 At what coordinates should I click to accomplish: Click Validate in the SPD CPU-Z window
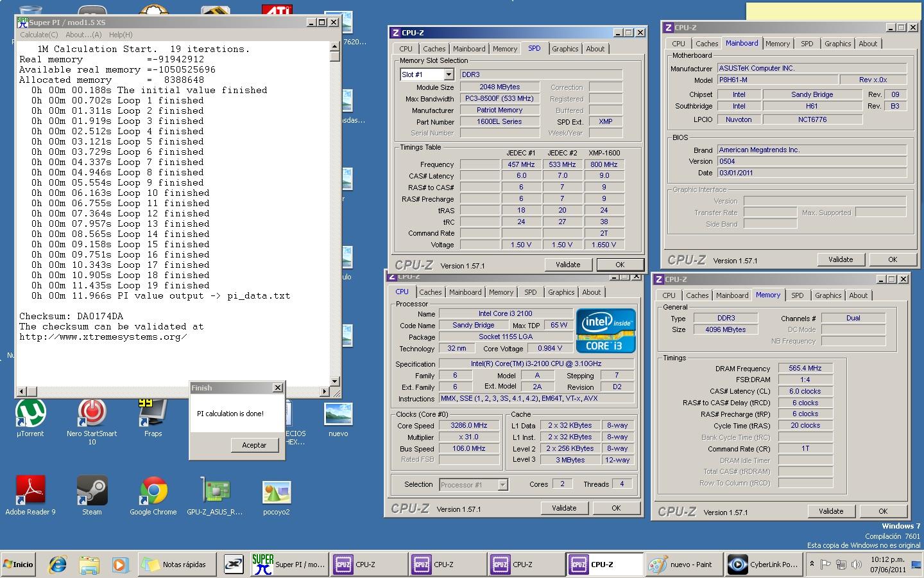568,265
